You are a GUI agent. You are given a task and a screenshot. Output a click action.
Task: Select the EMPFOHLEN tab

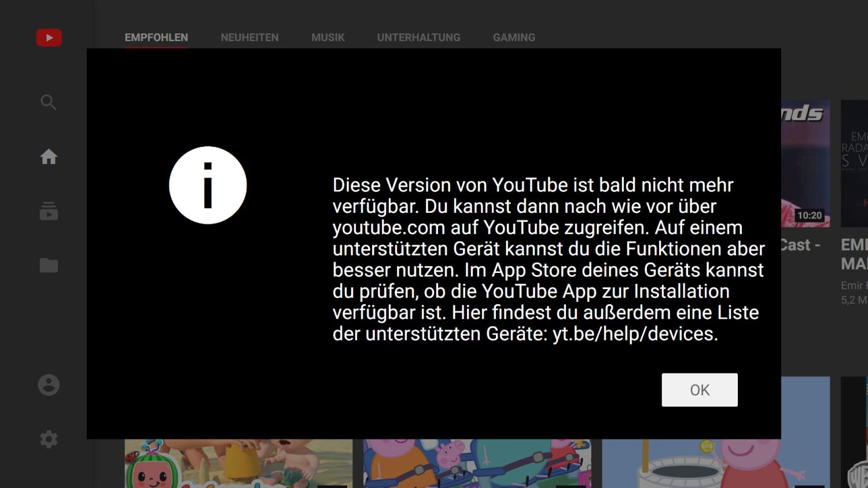tap(156, 38)
